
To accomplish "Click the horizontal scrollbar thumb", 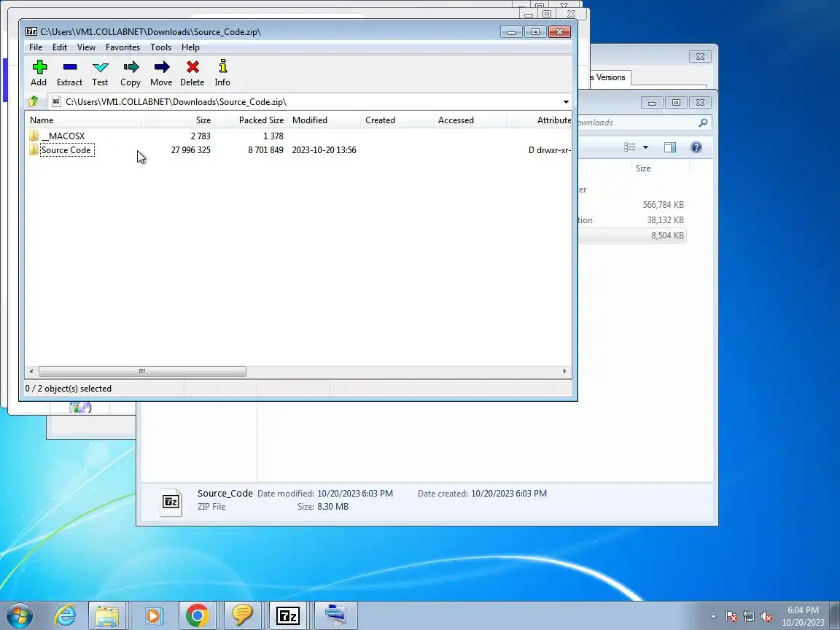I will tap(142, 371).
